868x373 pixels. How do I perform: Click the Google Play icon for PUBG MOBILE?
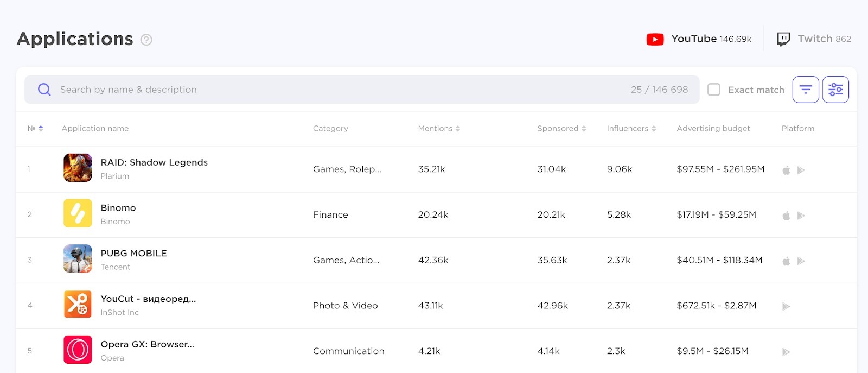[800, 260]
